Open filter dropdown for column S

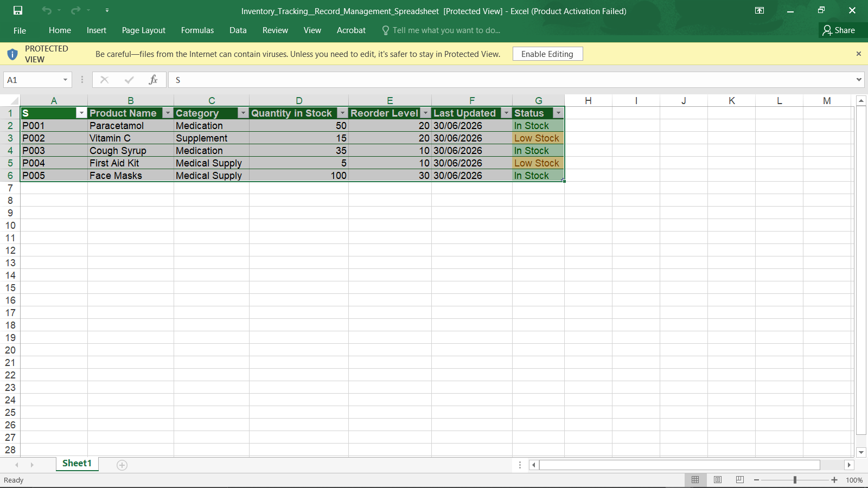click(x=81, y=113)
